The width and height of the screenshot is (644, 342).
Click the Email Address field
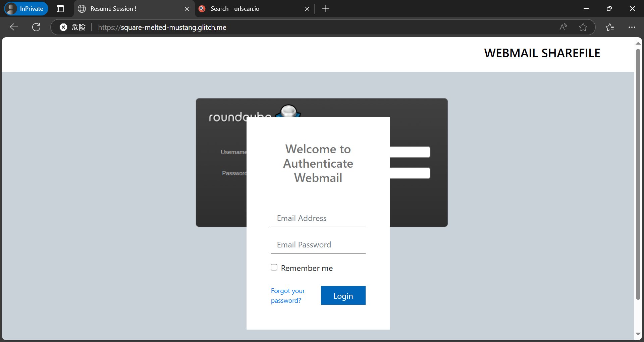tap(318, 218)
